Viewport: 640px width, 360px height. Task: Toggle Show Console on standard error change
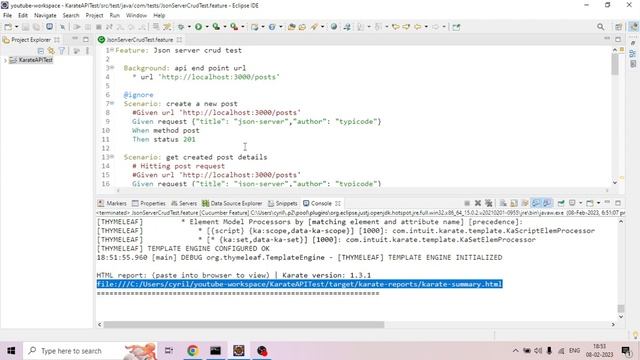point(547,203)
